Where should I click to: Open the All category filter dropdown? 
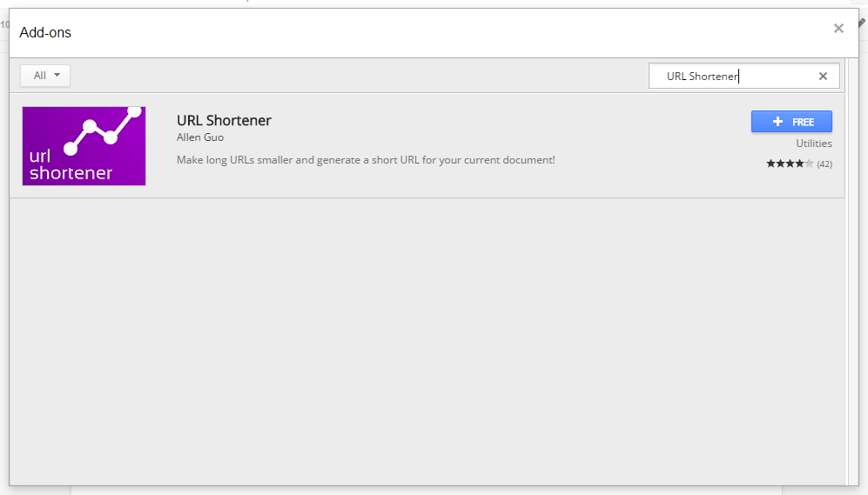(45, 76)
